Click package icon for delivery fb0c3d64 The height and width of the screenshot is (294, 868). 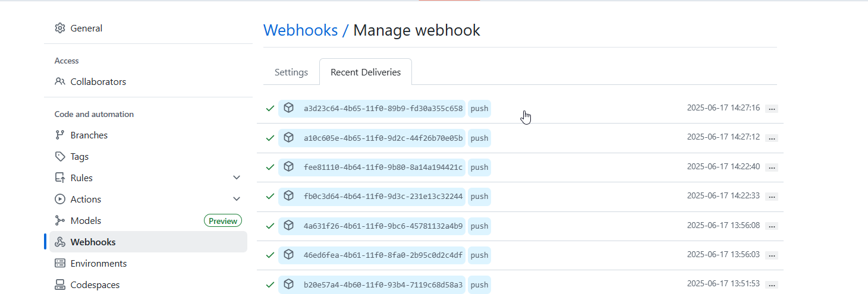click(x=288, y=196)
